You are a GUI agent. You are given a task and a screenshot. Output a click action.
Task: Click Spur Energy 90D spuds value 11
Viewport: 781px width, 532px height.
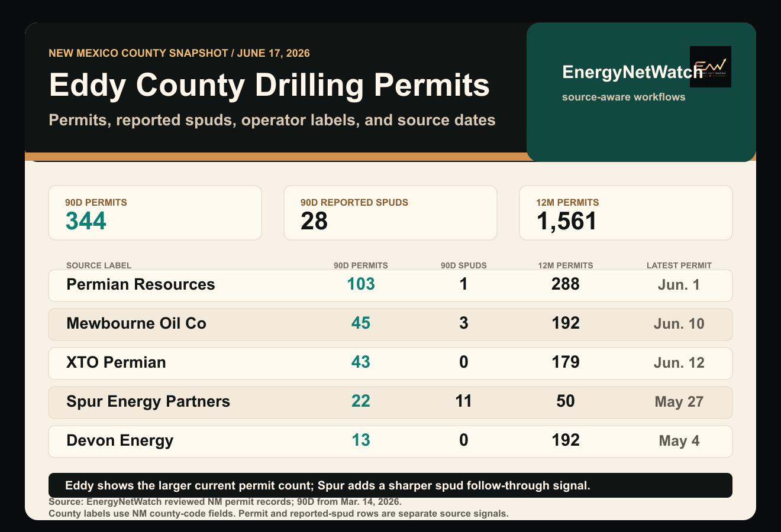[x=464, y=401]
